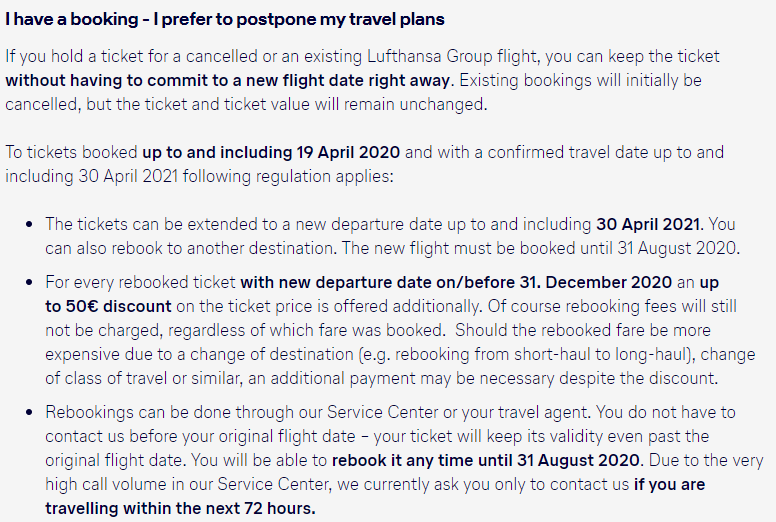Screen dimensions: 776x522
Task: Click the second bullet point marker
Action: (29, 283)
